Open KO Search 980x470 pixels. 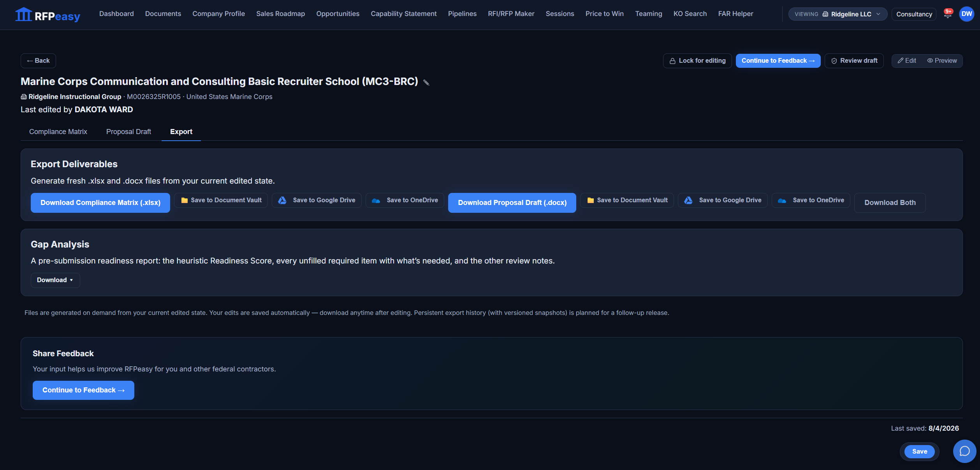690,14
